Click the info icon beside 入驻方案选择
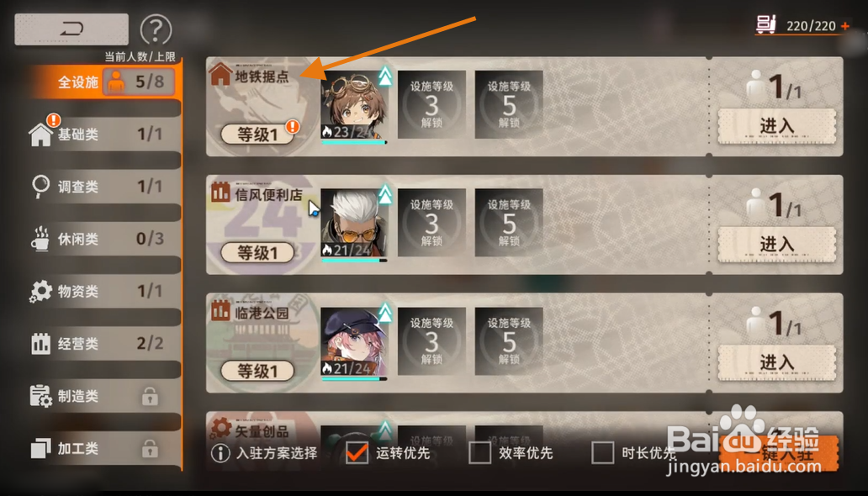The height and width of the screenshot is (496, 868). pos(220,453)
